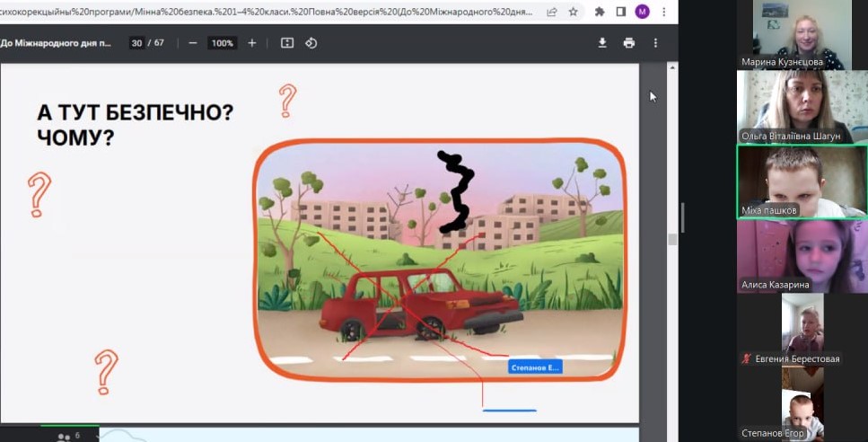Click the PDF zoom in plus button
This screenshot has width=868, height=442.
(252, 43)
